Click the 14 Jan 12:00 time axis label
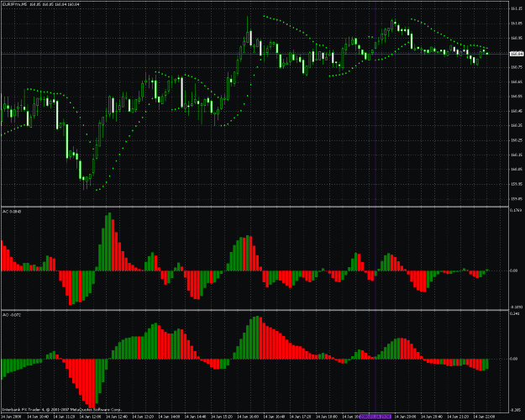Viewport: 525px width, 420px height. pyautogui.click(x=89, y=417)
